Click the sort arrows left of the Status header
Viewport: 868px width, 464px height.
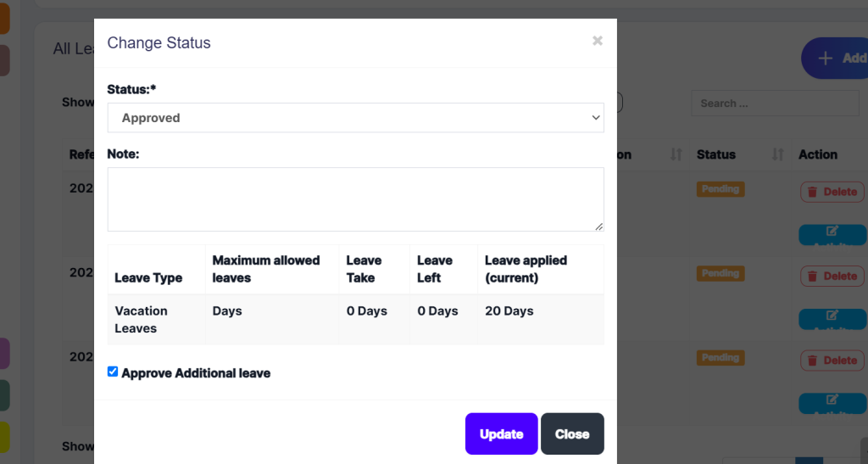click(x=676, y=154)
